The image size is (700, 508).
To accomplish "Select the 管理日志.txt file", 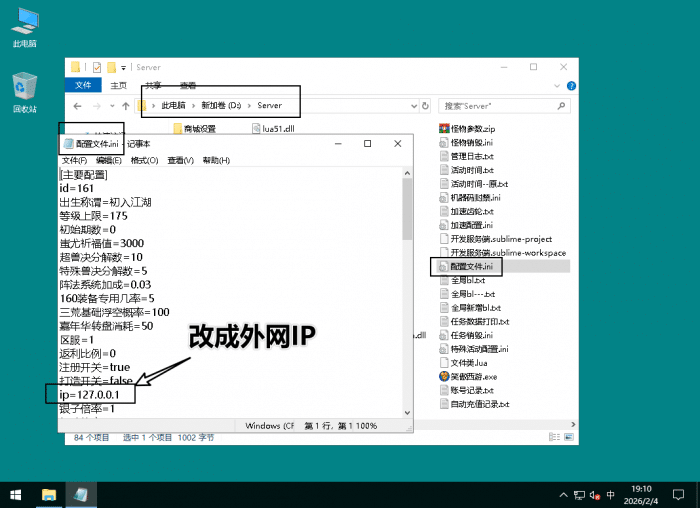I will point(467,157).
